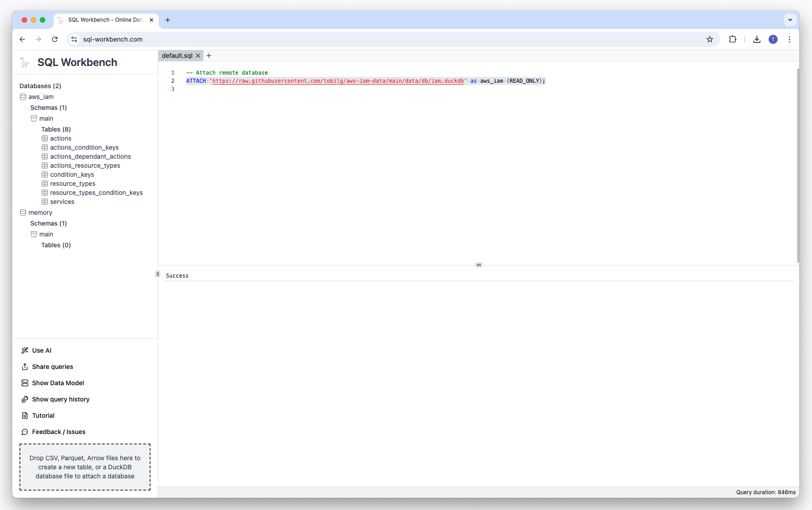Click the main schema icon under aws_iam
This screenshot has height=510, width=812.
[34, 118]
